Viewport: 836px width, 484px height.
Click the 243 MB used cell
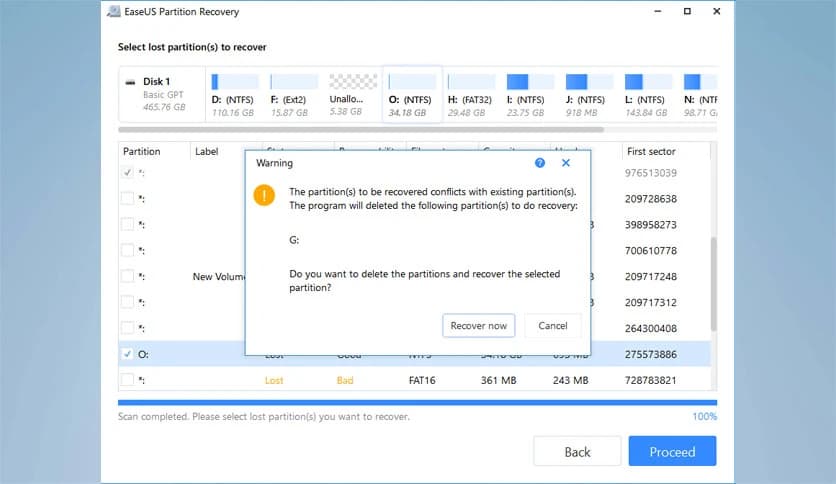tap(570, 381)
